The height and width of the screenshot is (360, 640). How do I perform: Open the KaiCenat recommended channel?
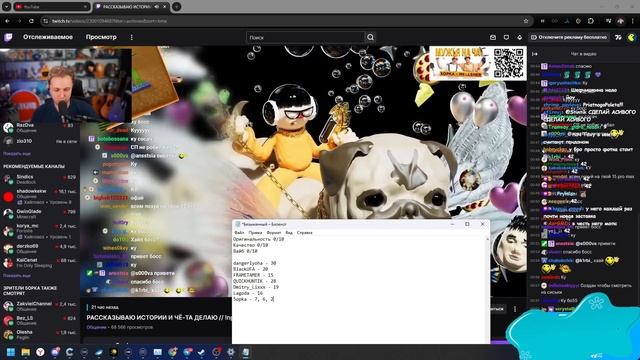coord(40,263)
